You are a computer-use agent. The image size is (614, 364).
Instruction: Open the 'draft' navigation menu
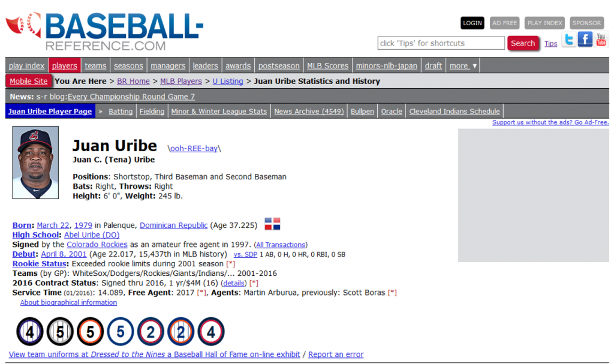tap(434, 66)
